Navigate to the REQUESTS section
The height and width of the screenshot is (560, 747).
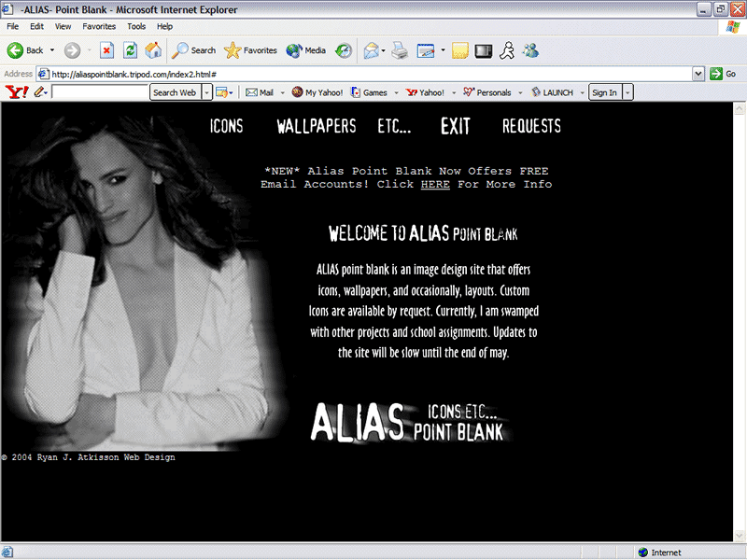(x=531, y=127)
